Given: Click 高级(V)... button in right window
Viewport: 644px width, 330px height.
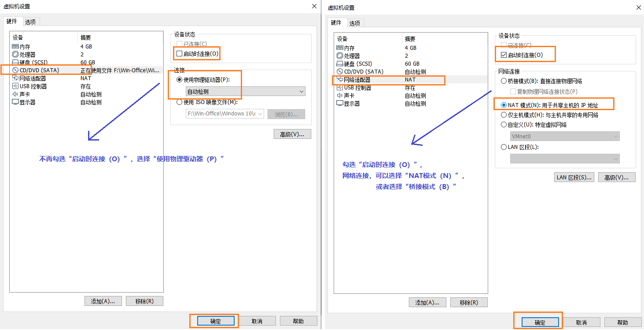Looking at the screenshot, I should tap(617, 177).
